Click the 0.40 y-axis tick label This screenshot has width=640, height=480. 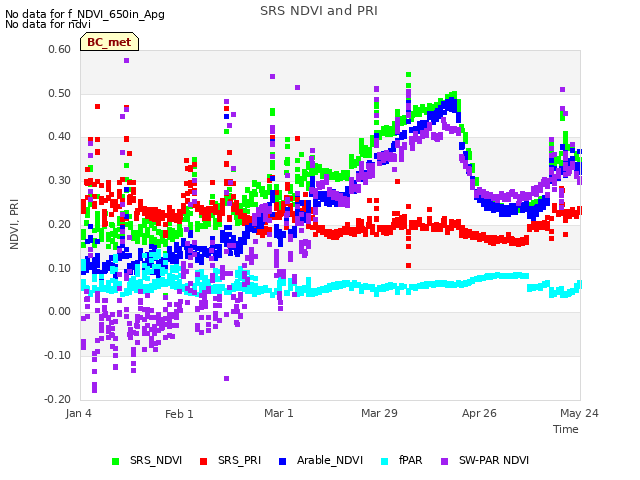coord(60,136)
